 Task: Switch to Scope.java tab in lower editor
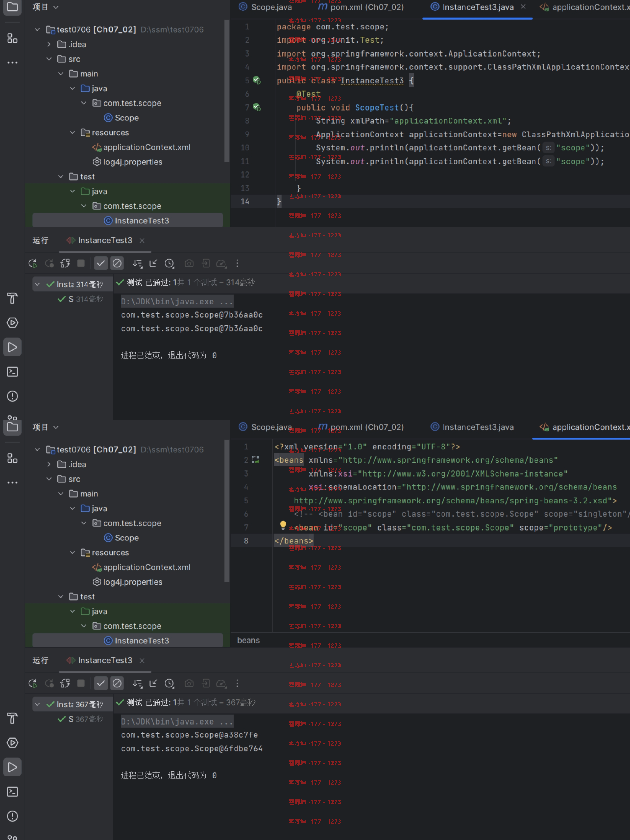[x=265, y=427]
